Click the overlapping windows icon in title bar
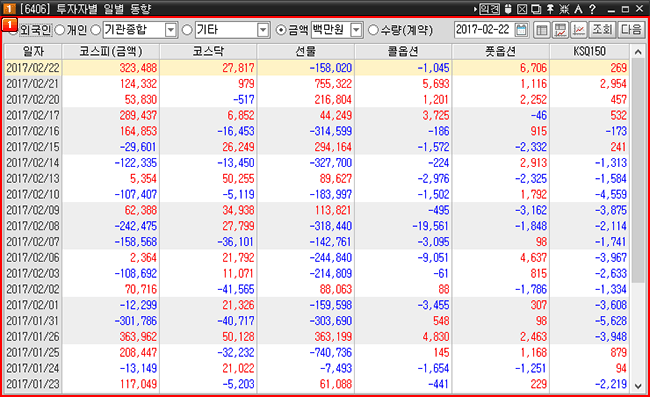 (x=536, y=9)
